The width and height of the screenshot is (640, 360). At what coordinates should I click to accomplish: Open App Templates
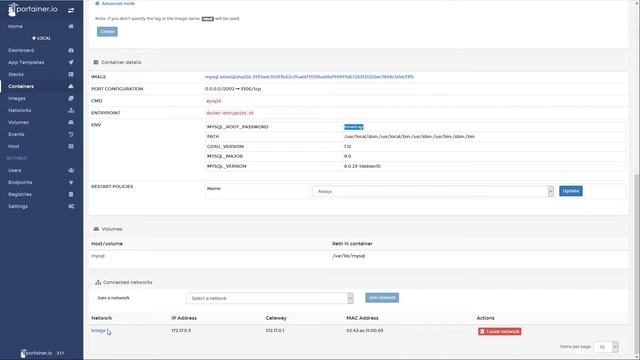click(x=26, y=62)
